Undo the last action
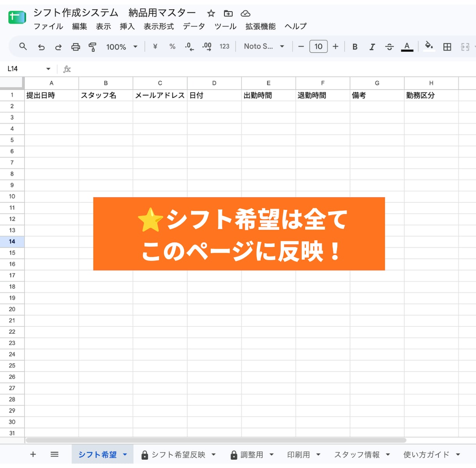The image size is (476, 468). click(41, 47)
